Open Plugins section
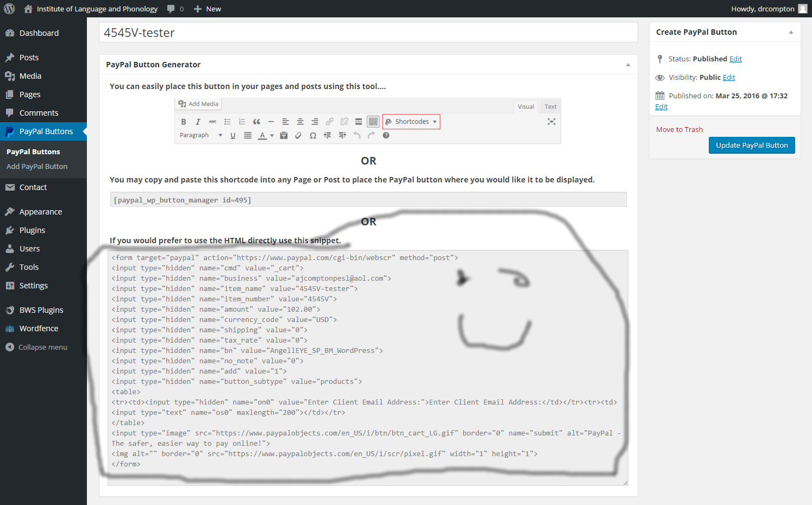 [x=32, y=230]
